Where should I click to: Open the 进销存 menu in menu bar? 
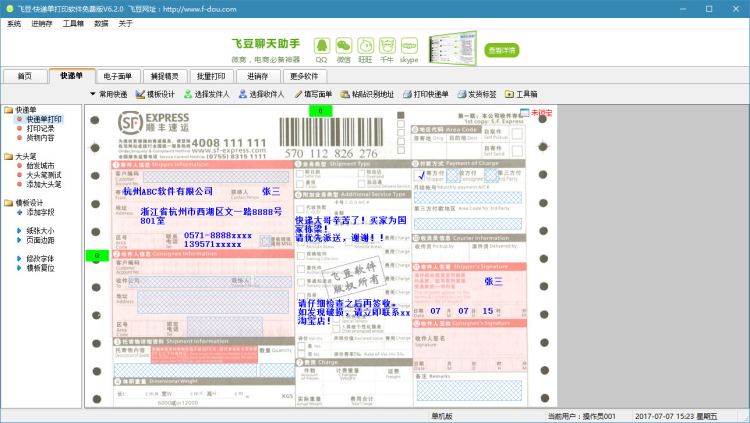(42, 23)
